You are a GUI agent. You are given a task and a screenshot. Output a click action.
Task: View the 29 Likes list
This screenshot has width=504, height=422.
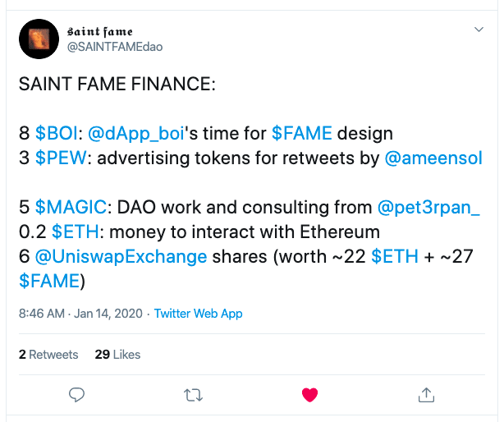click(x=117, y=355)
